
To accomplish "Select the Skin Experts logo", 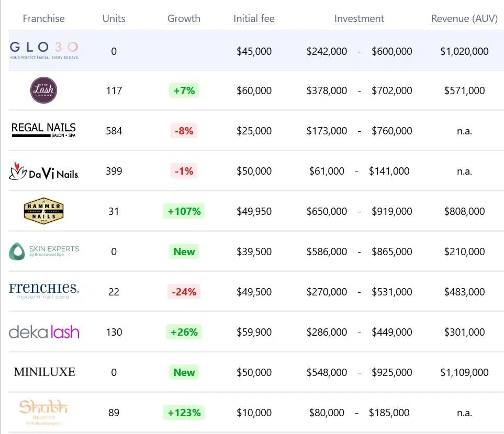I will [44, 252].
